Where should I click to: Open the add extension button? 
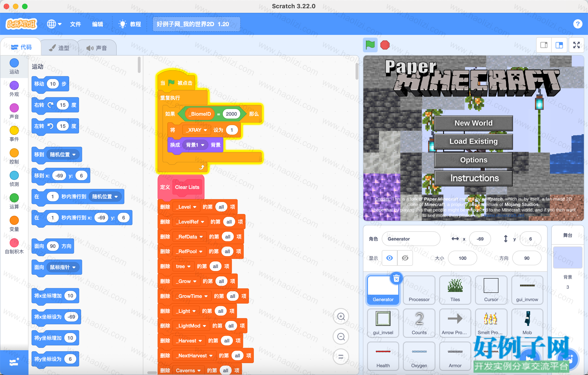(x=14, y=362)
